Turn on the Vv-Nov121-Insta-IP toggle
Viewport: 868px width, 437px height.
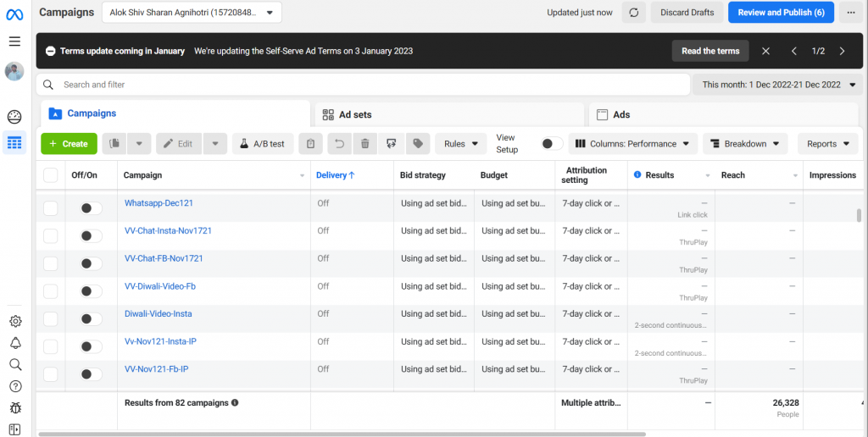click(x=91, y=346)
